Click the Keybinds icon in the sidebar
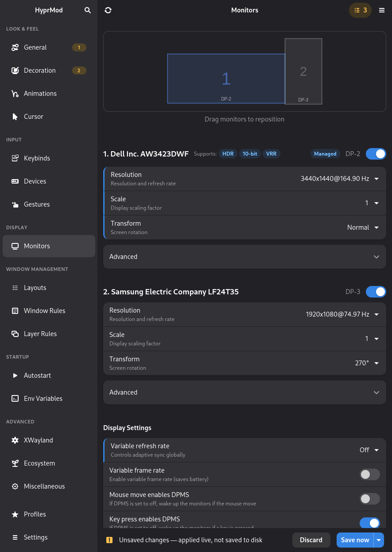 pos(15,158)
